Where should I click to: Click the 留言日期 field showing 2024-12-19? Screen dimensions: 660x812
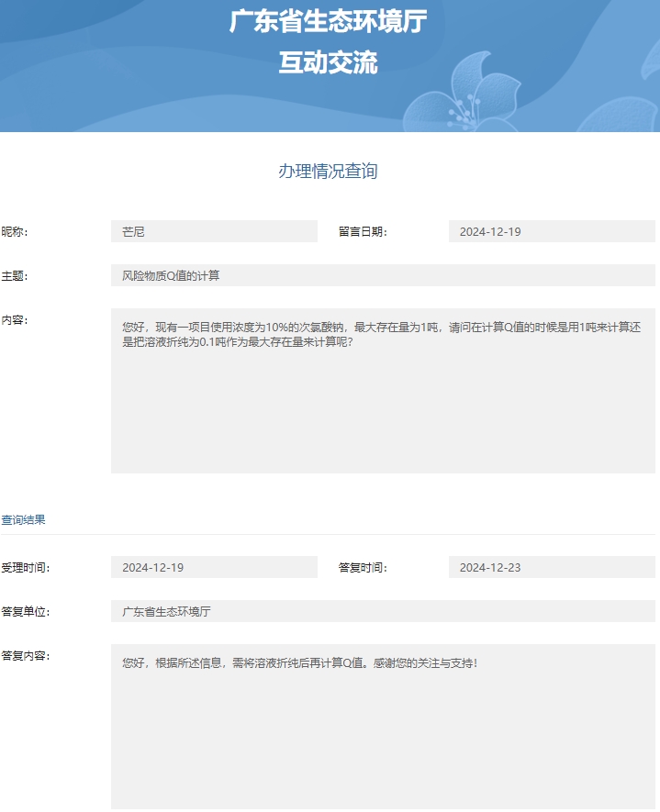tap(551, 232)
